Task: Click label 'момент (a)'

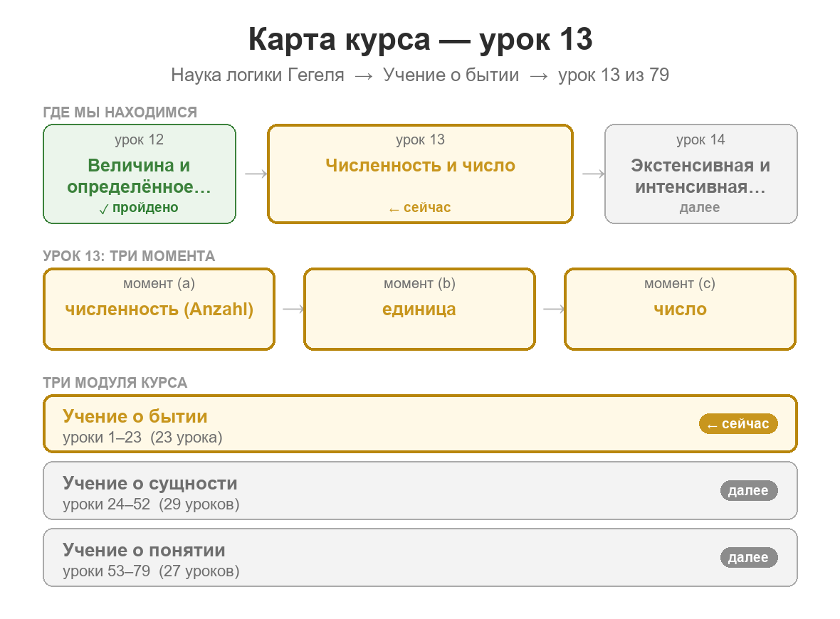Action: [159, 283]
